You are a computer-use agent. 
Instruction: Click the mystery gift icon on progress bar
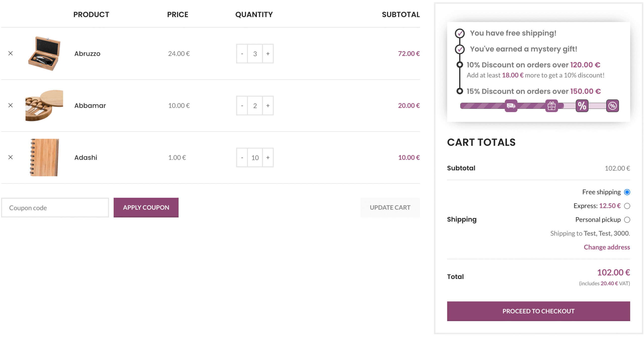pyautogui.click(x=551, y=106)
